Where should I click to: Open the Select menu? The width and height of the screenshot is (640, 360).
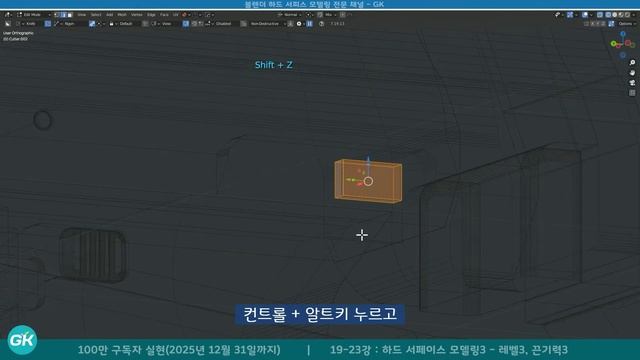pyautogui.click(x=96, y=15)
